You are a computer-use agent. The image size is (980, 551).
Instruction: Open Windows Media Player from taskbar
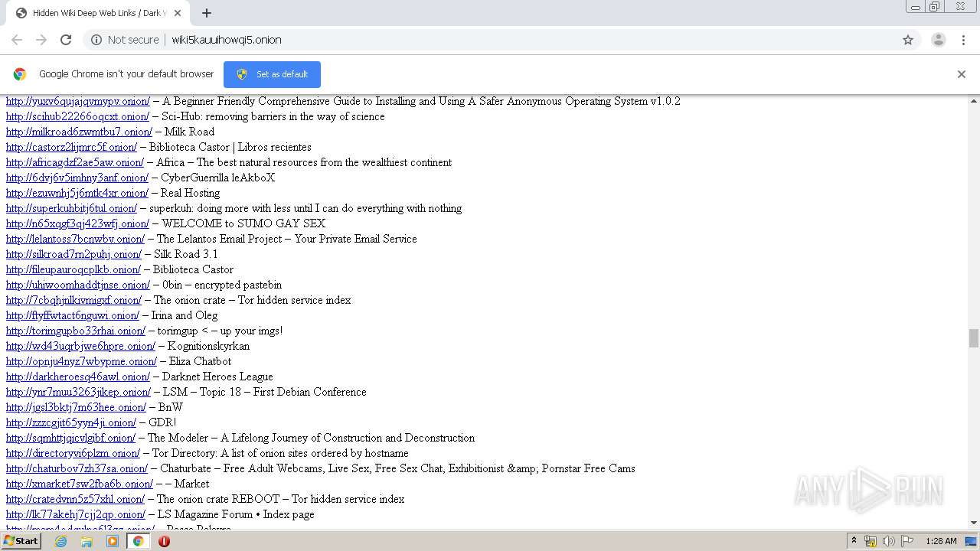113,541
